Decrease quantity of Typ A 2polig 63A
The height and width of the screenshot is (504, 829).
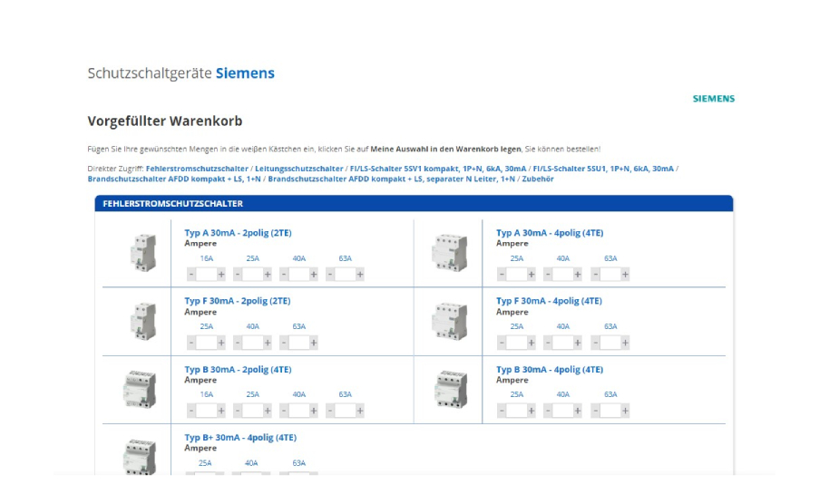coord(331,274)
